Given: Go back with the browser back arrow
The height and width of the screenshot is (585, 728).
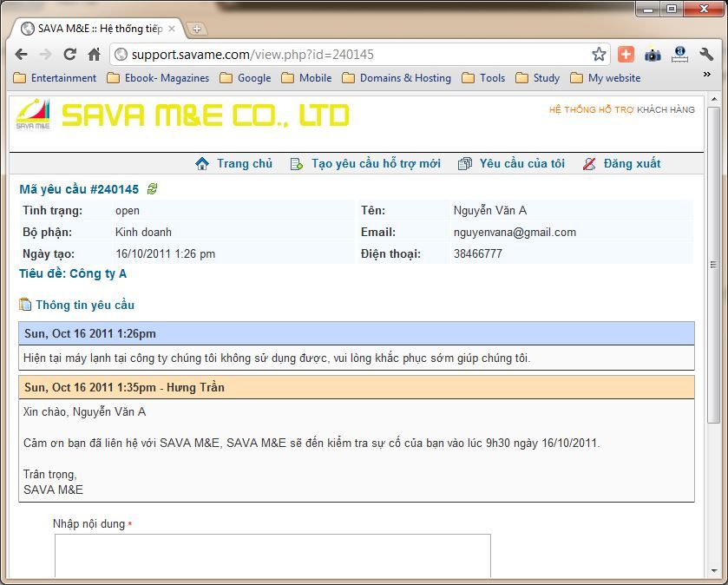Looking at the screenshot, I should pyautogui.click(x=22, y=55).
